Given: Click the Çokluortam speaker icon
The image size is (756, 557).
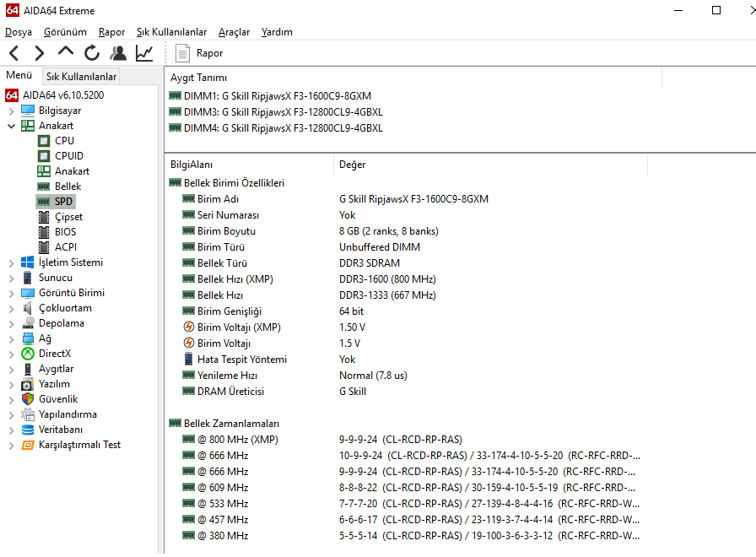Looking at the screenshot, I should click(28, 308).
